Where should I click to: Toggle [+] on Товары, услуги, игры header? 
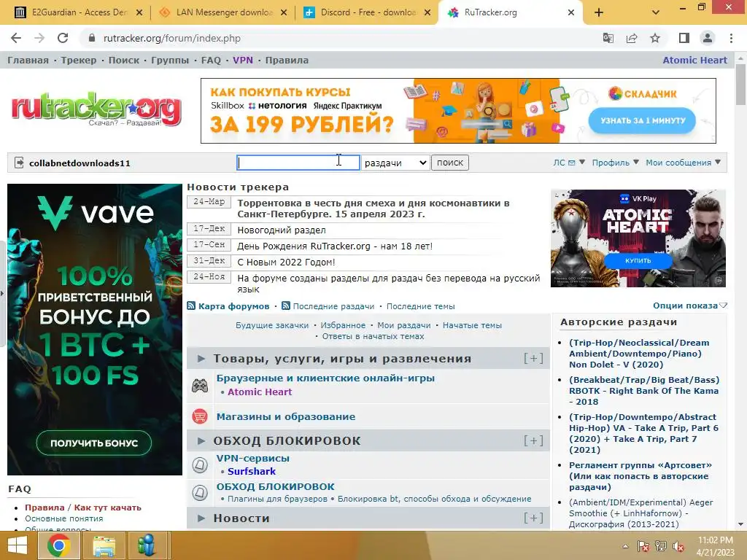pyautogui.click(x=533, y=358)
